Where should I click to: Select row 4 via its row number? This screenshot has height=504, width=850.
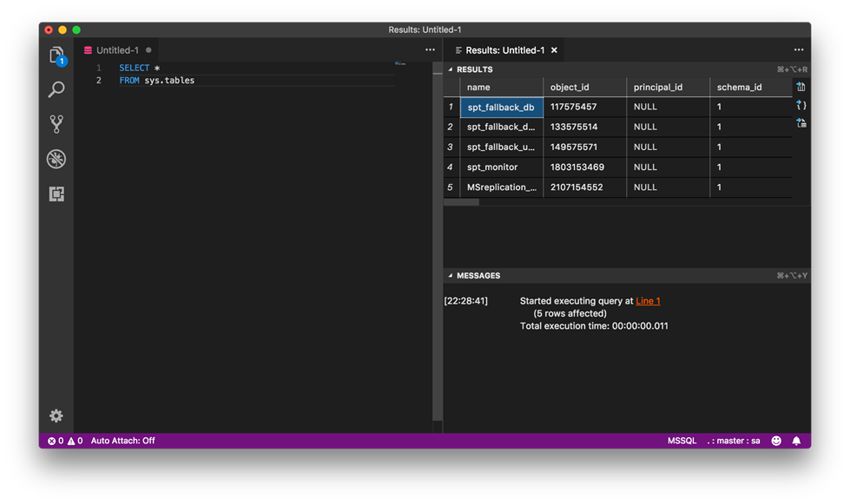(x=451, y=167)
